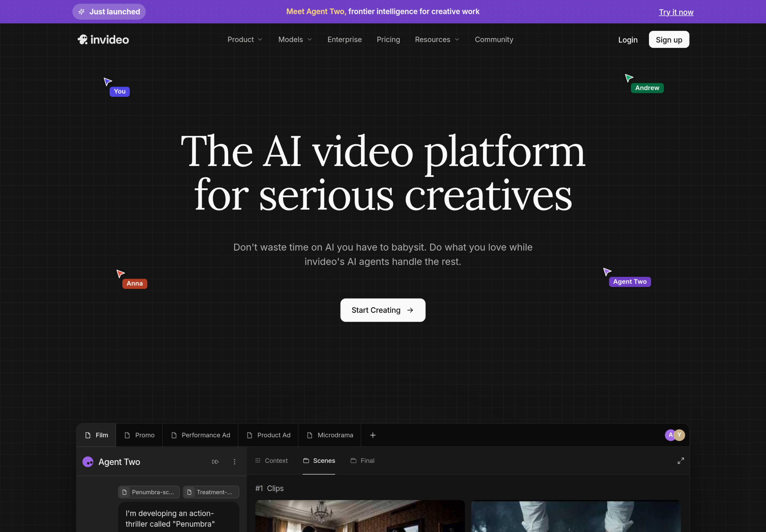Open the Product Ad tab
This screenshot has height=532, width=766.
(268, 435)
